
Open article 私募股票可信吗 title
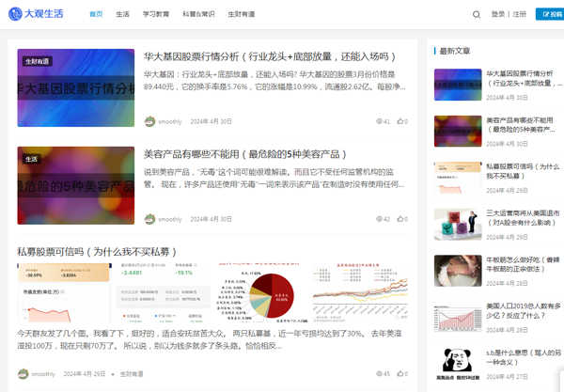click(x=97, y=252)
